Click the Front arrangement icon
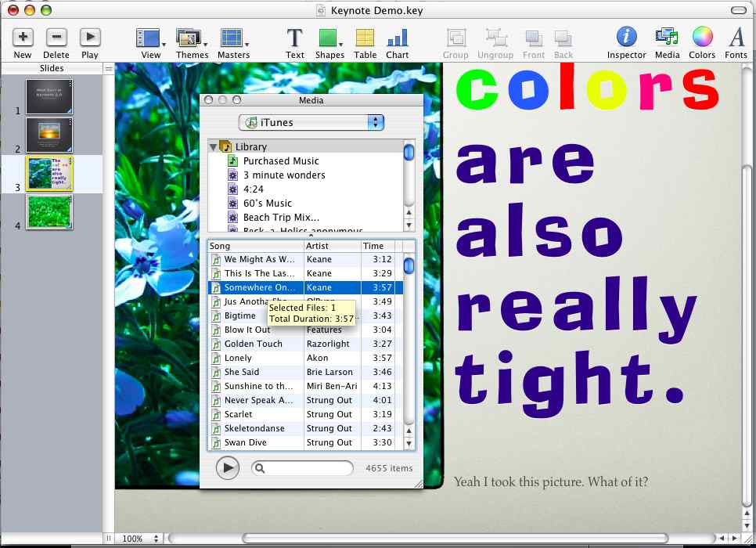The width and height of the screenshot is (756, 548). point(534,38)
